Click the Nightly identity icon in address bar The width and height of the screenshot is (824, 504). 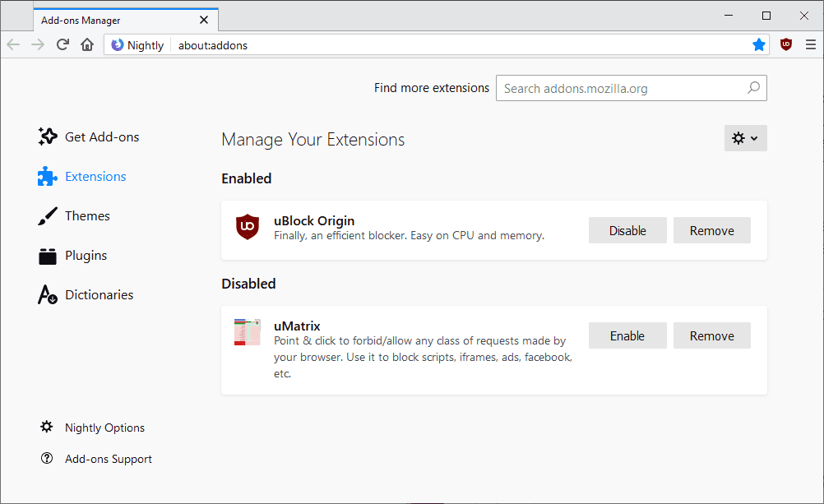coord(118,45)
